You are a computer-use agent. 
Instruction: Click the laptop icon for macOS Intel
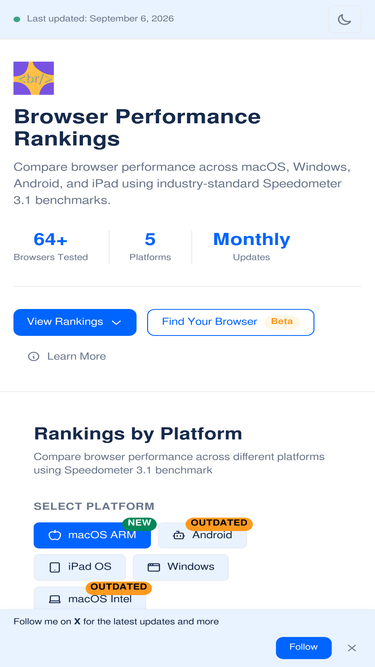[x=54, y=600]
